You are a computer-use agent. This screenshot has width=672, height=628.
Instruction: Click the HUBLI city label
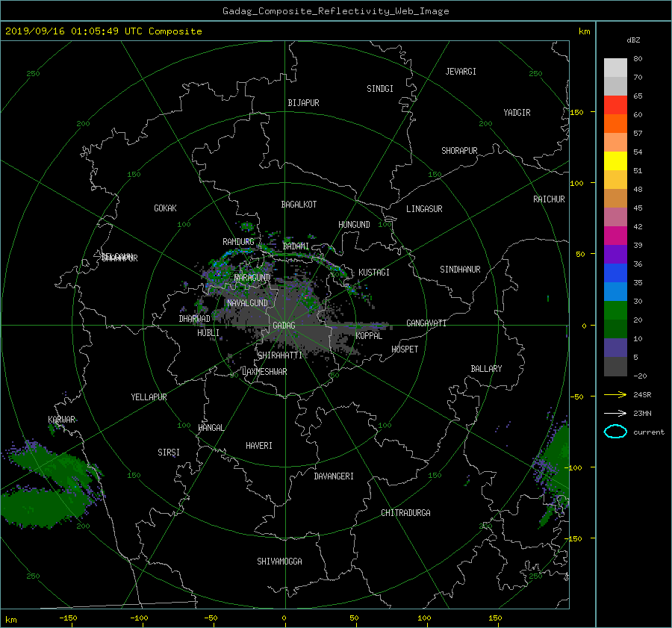point(208,333)
